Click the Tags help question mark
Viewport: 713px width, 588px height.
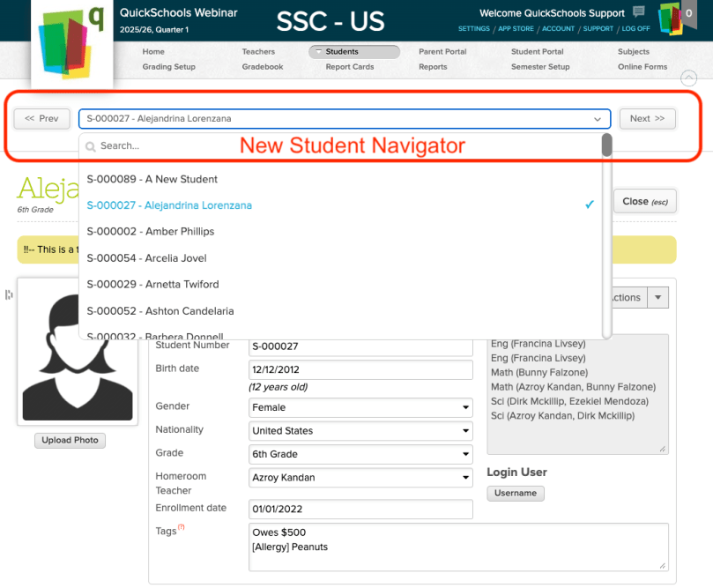click(182, 528)
